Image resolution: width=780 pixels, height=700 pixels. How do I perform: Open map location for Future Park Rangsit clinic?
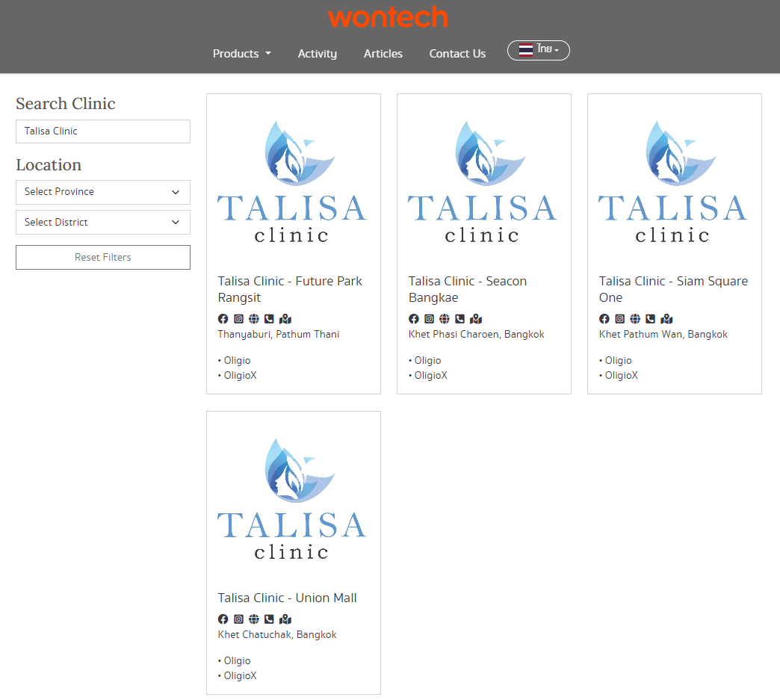point(285,319)
